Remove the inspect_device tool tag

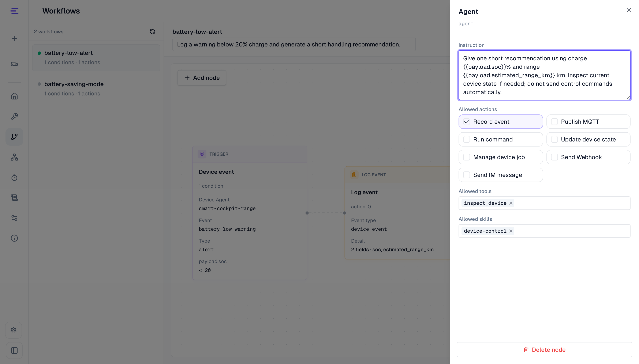[x=511, y=203]
